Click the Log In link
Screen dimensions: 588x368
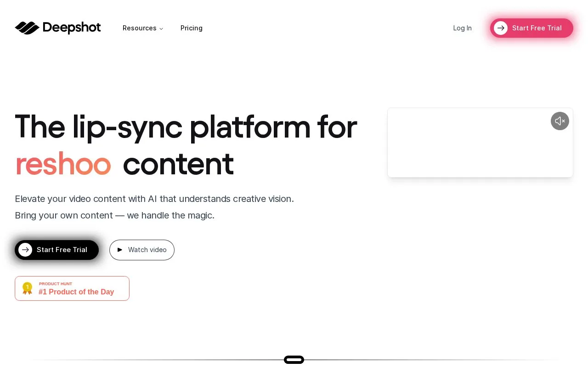[x=462, y=28]
